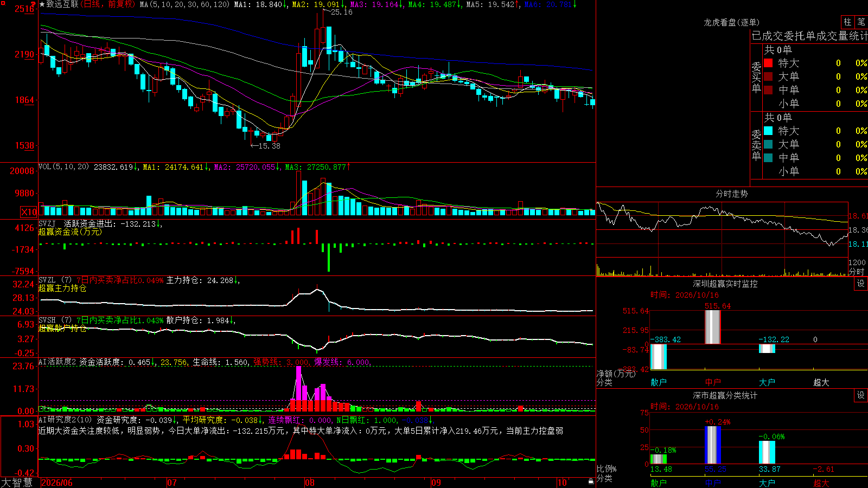Click the 超赢主力持仓 label
The image size is (868, 488).
tap(62, 288)
